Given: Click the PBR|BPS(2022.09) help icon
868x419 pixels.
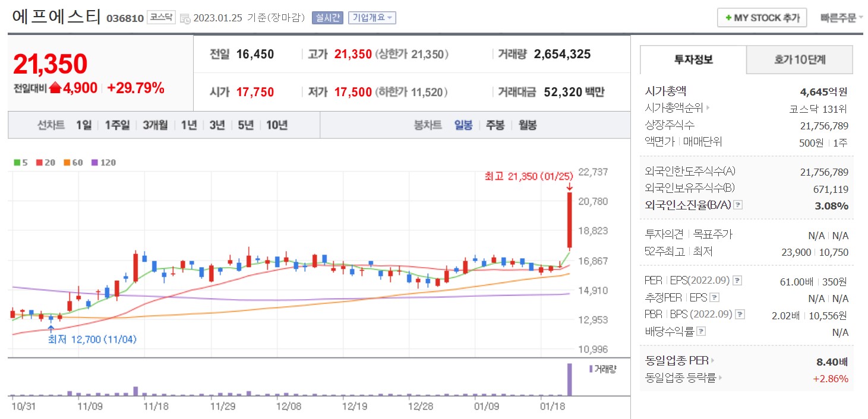Looking at the screenshot, I should tap(739, 314).
